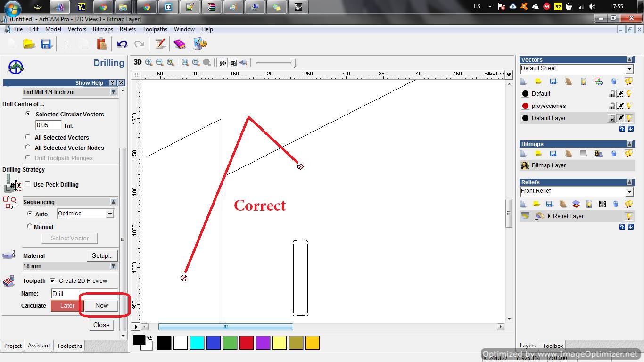Image resolution: width=644 pixels, height=362 pixels.
Task: Collapse the Bitmaps panel
Action: (x=629, y=144)
